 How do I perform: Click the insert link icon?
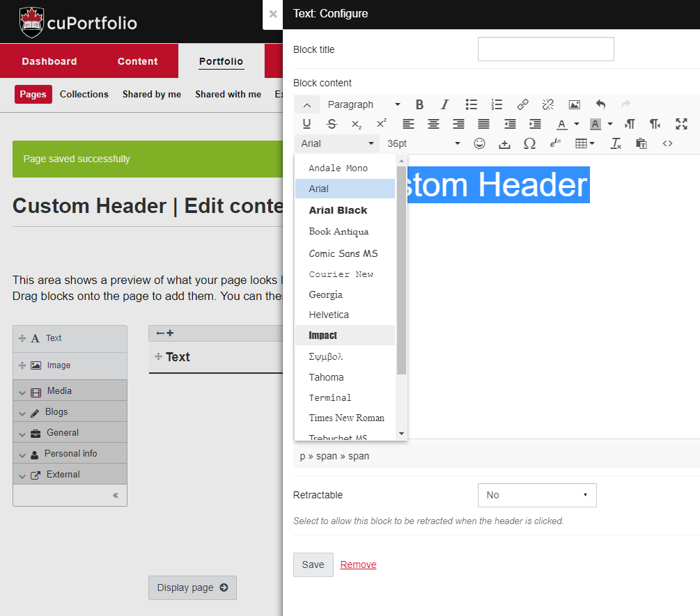[522, 104]
